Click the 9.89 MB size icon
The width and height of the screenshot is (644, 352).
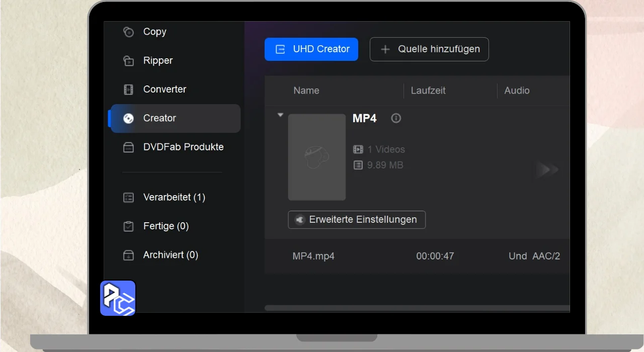coord(358,165)
